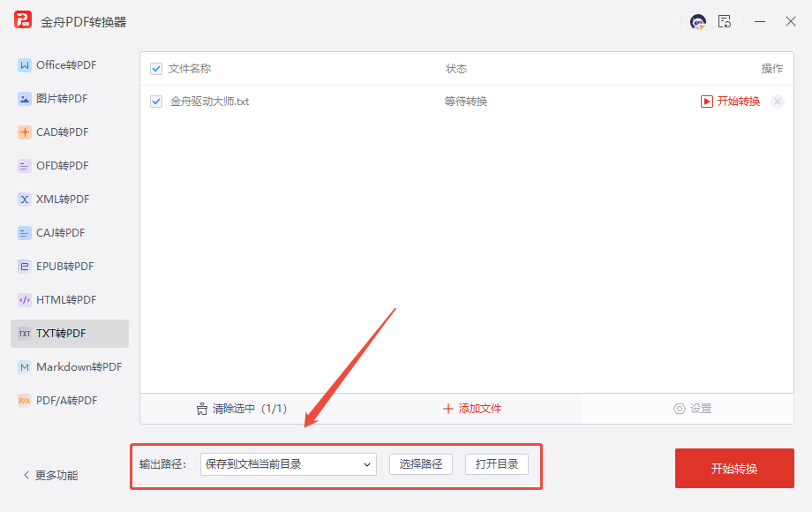Click the 操作 column header
Image resolution: width=812 pixels, height=512 pixels.
(x=772, y=69)
